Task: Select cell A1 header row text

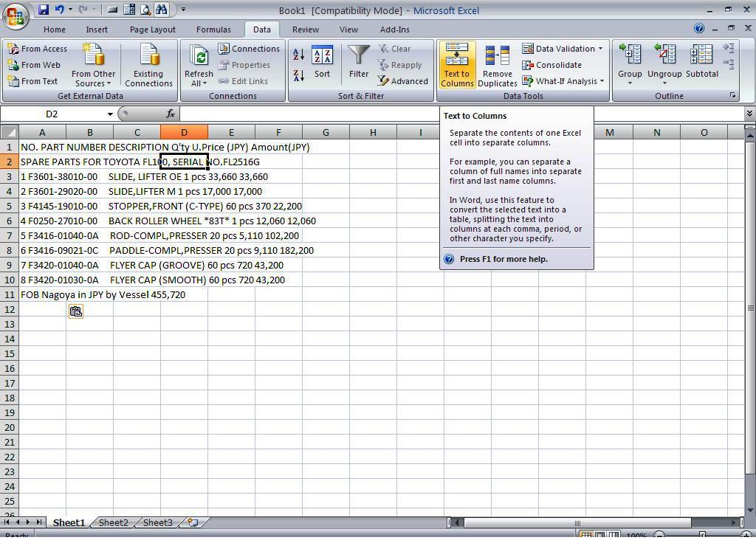Action: click(42, 148)
